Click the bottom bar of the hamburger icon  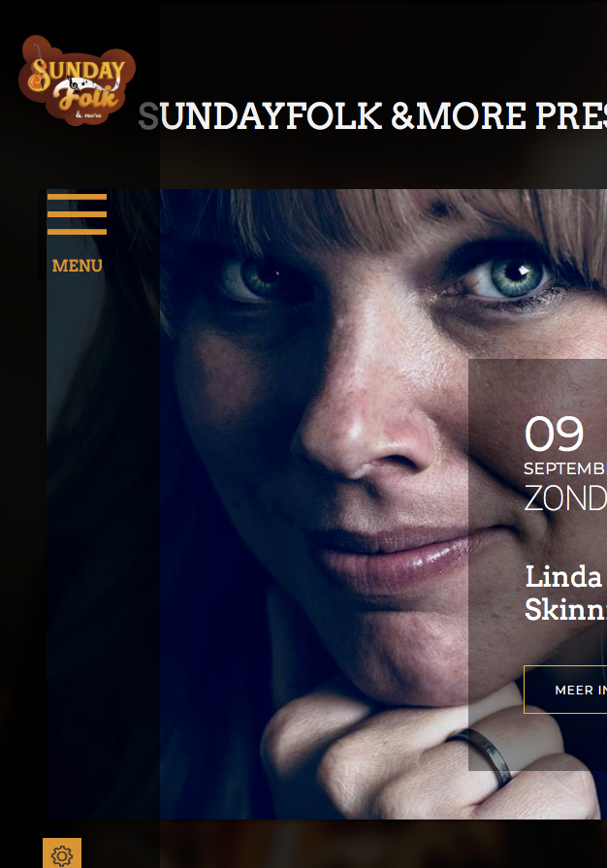[x=77, y=232]
